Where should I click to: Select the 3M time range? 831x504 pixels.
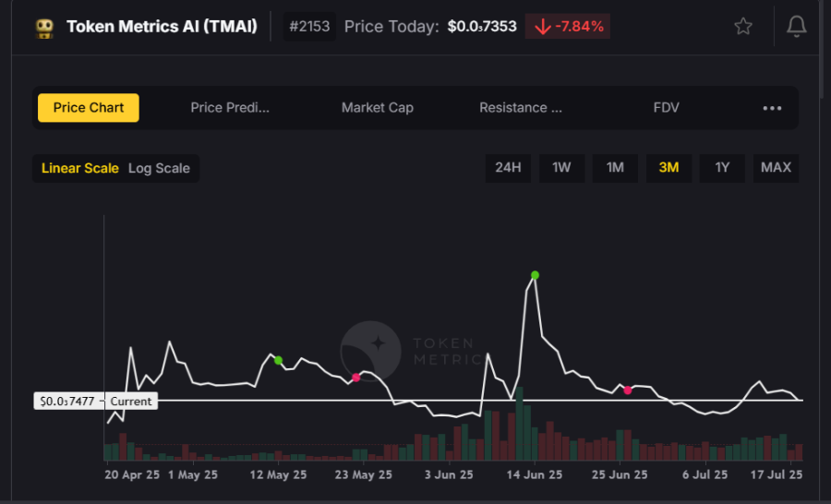668,167
